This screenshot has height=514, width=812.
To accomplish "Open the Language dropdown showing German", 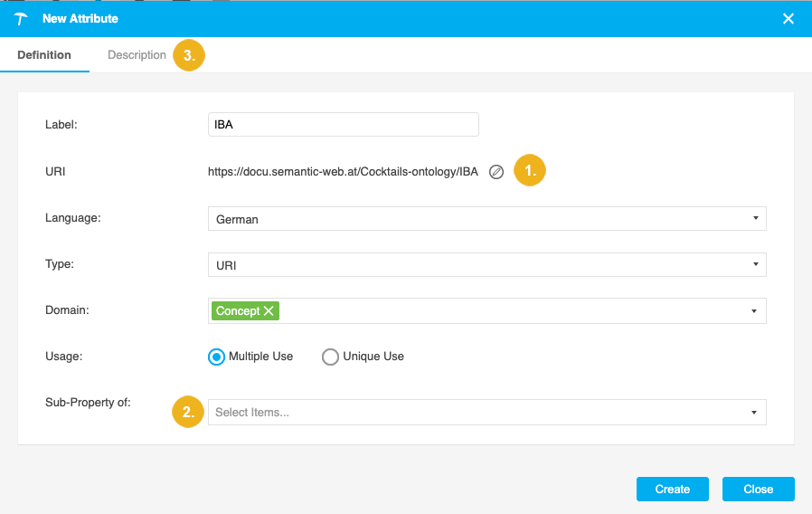I will [x=486, y=219].
